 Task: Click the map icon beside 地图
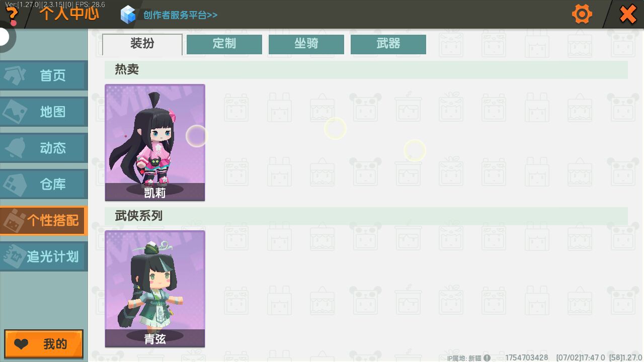coord(15,112)
